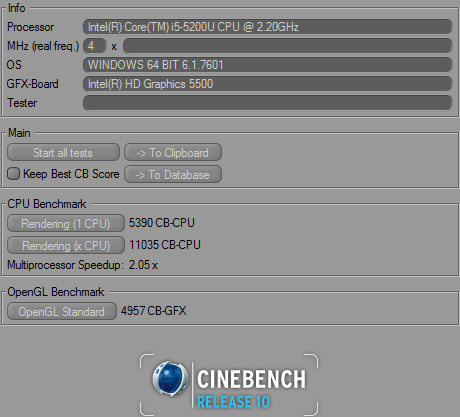Click the Processor label
The width and height of the screenshot is (460, 417).
tap(30, 27)
